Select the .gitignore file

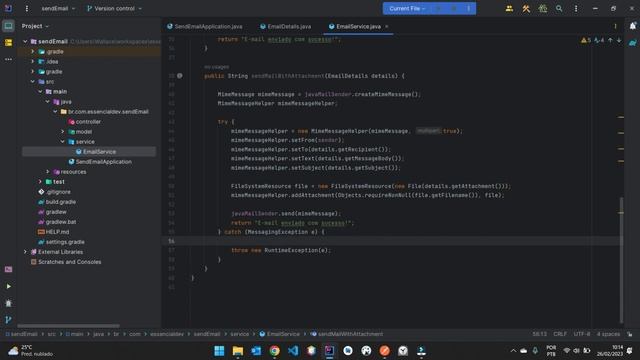click(x=54, y=192)
